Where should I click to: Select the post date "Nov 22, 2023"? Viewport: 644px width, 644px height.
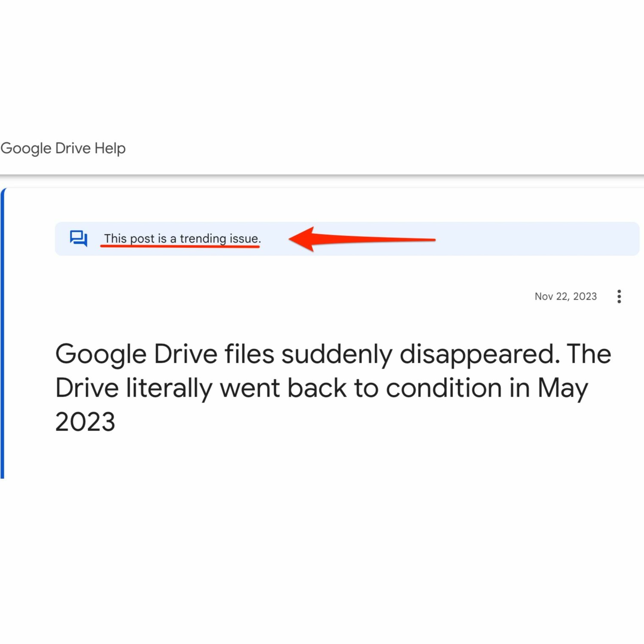tap(565, 296)
